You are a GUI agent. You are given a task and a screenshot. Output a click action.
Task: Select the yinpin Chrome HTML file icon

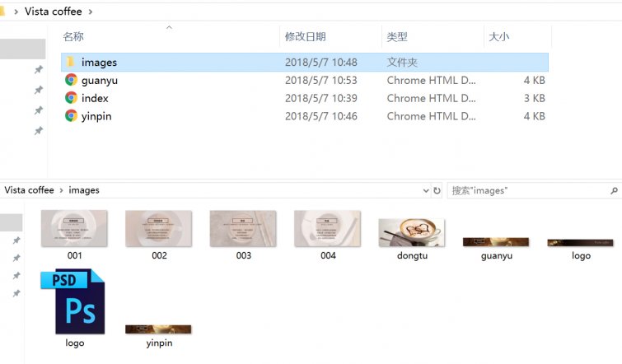point(71,116)
